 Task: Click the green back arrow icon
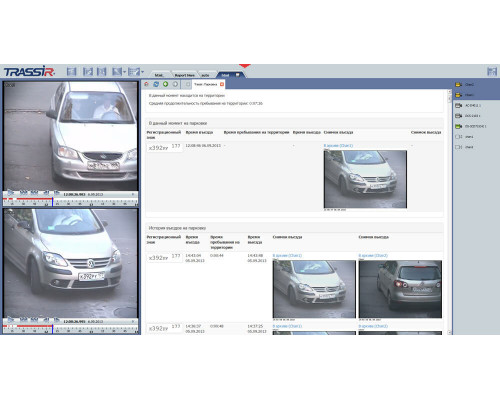[x=165, y=84]
